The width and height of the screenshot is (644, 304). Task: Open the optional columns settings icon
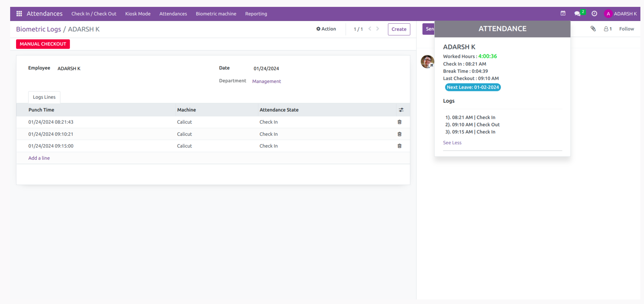pyautogui.click(x=401, y=110)
